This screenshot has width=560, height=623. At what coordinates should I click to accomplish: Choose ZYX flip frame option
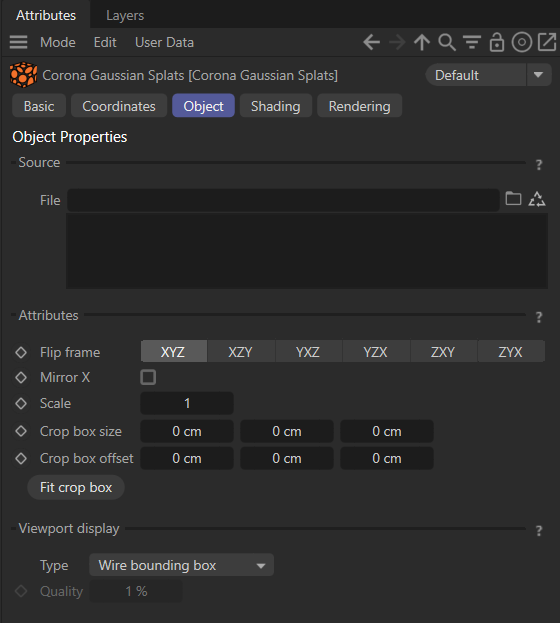pos(510,352)
